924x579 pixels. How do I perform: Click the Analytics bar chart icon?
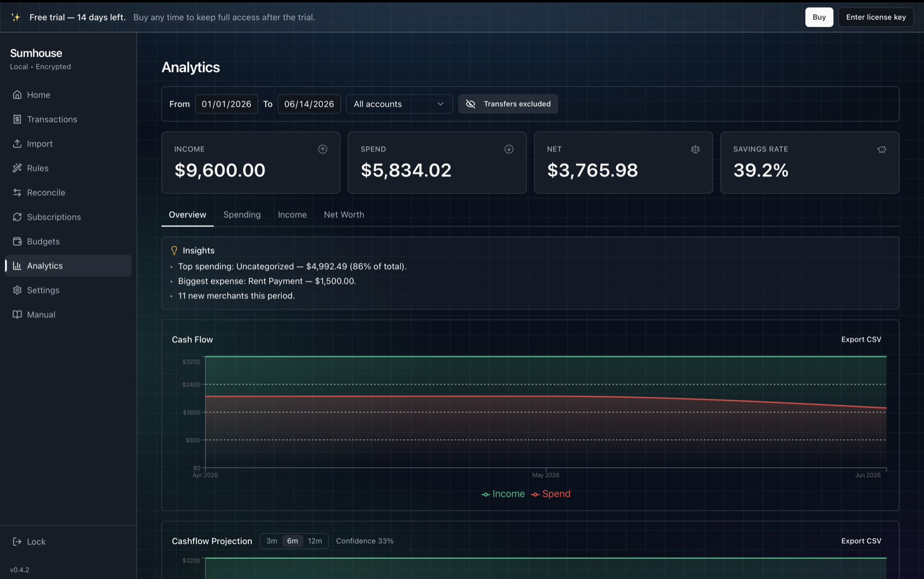pyautogui.click(x=17, y=266)
